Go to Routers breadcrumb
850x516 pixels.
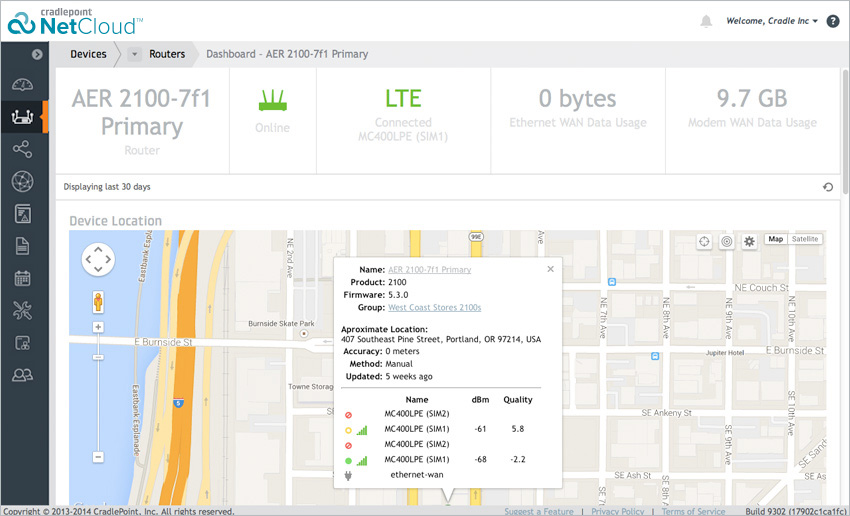pos(167,54)
